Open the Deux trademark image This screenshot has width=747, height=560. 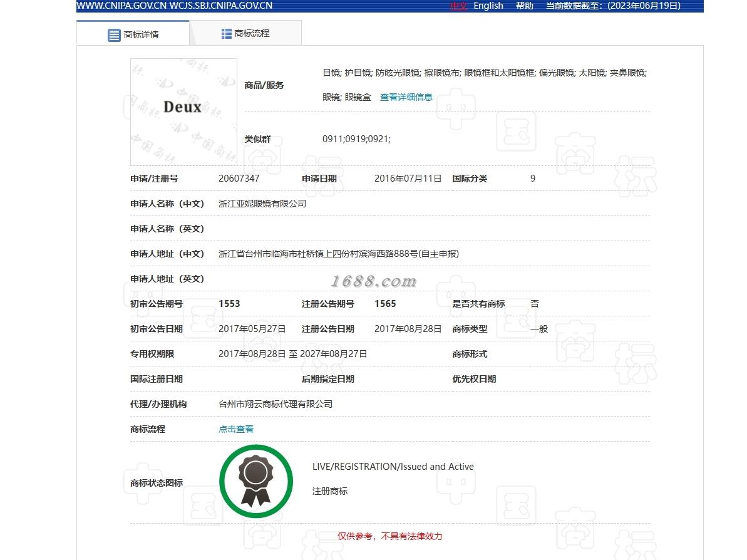(183, 112)
